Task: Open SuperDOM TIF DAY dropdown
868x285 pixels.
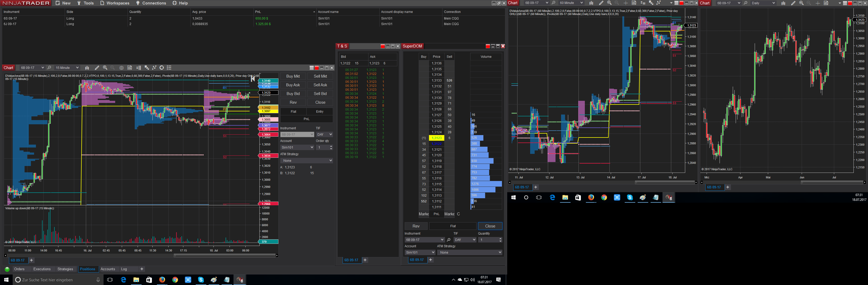Action: click(465, 240)
